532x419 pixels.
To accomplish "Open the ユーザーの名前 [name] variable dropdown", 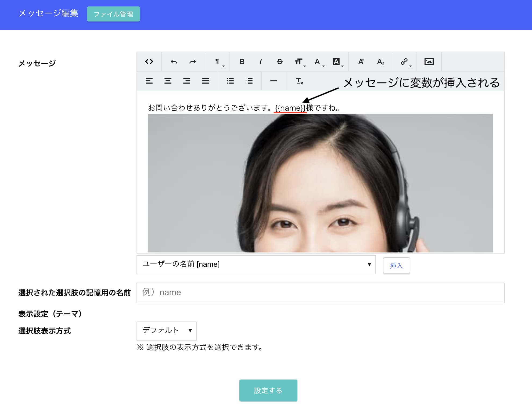I will [x=256, y=265].
